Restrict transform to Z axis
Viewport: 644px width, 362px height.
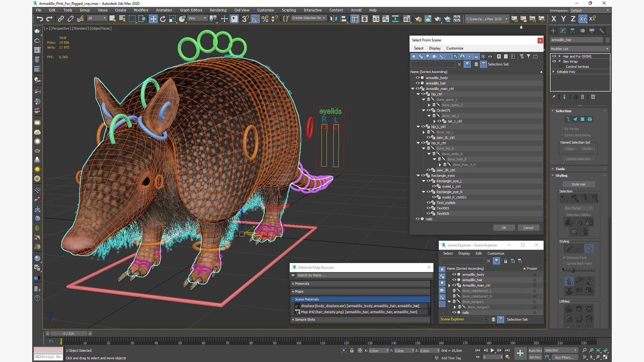coord(573,19)
